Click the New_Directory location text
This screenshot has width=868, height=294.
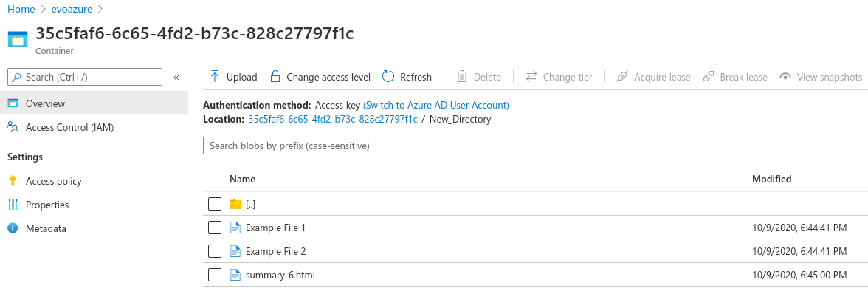(x=460, y=119)
